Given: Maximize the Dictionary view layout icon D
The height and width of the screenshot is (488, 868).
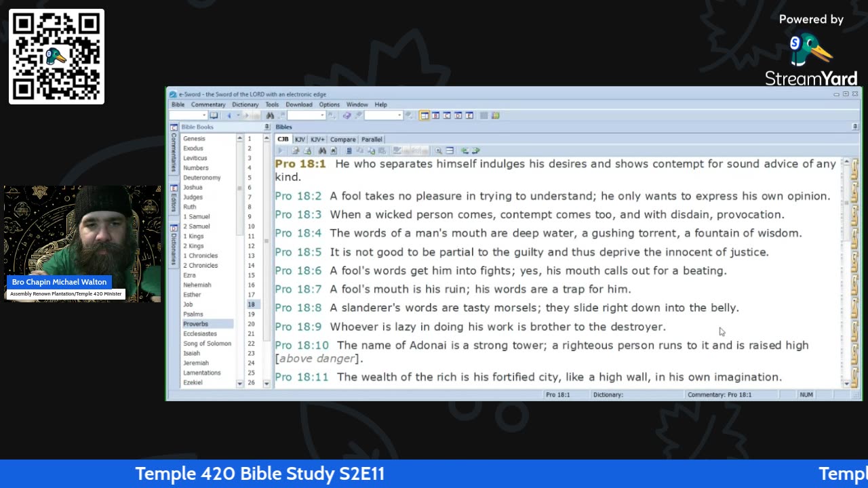Looking at the screenshot, I should pos(458,115).
